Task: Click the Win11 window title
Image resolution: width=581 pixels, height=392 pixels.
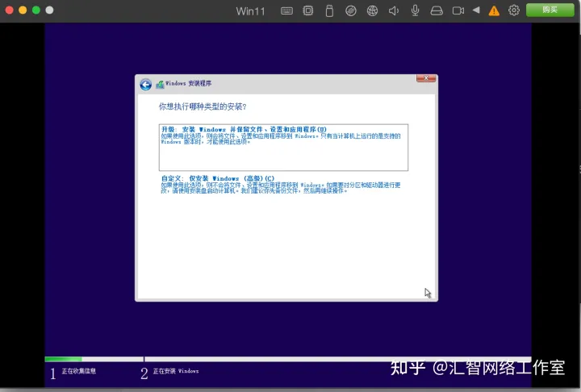Action: tap(251, 11)
